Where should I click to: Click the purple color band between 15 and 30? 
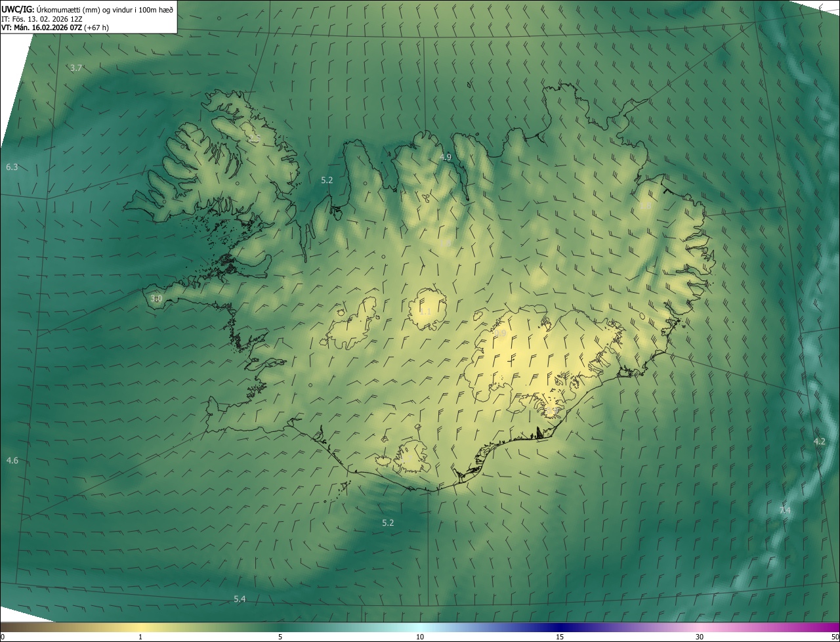click(630, 627)
